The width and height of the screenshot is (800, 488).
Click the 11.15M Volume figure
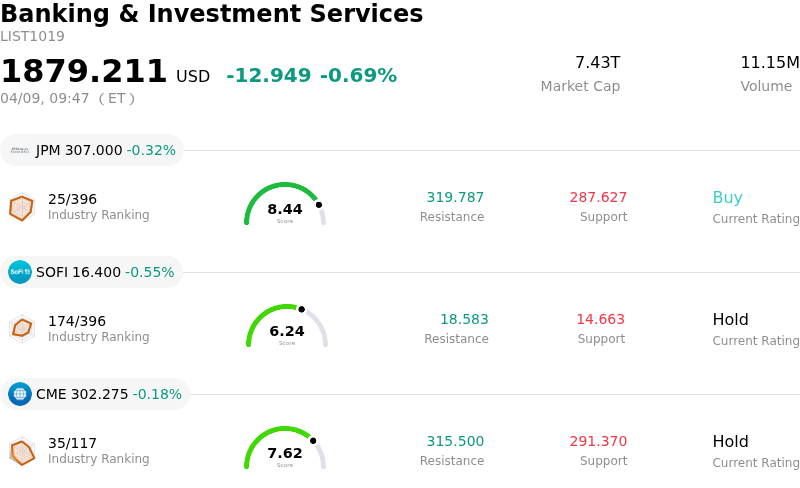pos(769,63)
